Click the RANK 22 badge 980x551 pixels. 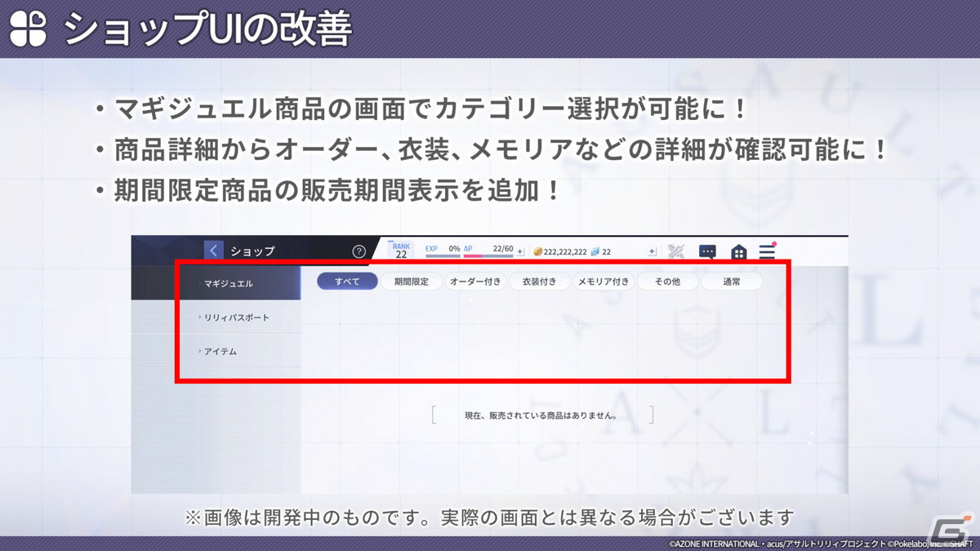(401, 251)
